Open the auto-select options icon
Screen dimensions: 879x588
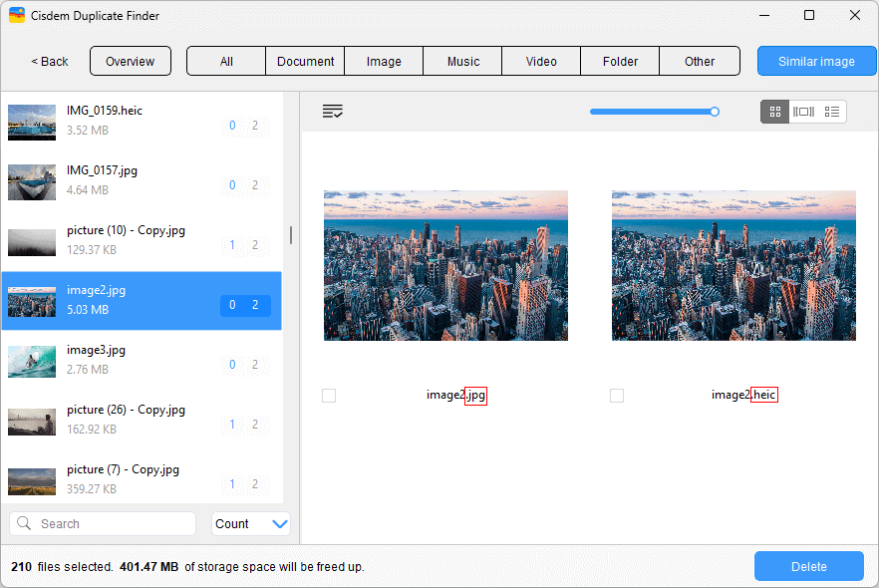pos(333,111)
